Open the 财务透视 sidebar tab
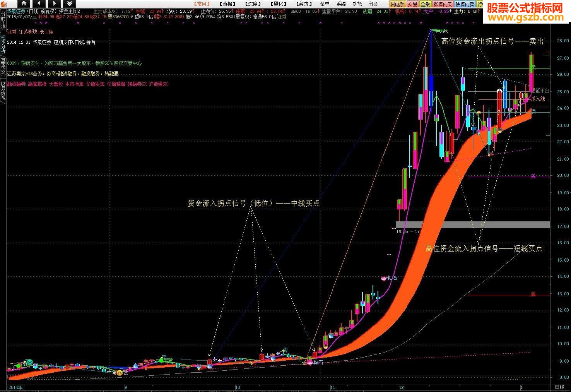The width and height of the screenshot is (571, 392). click(3, 90)
